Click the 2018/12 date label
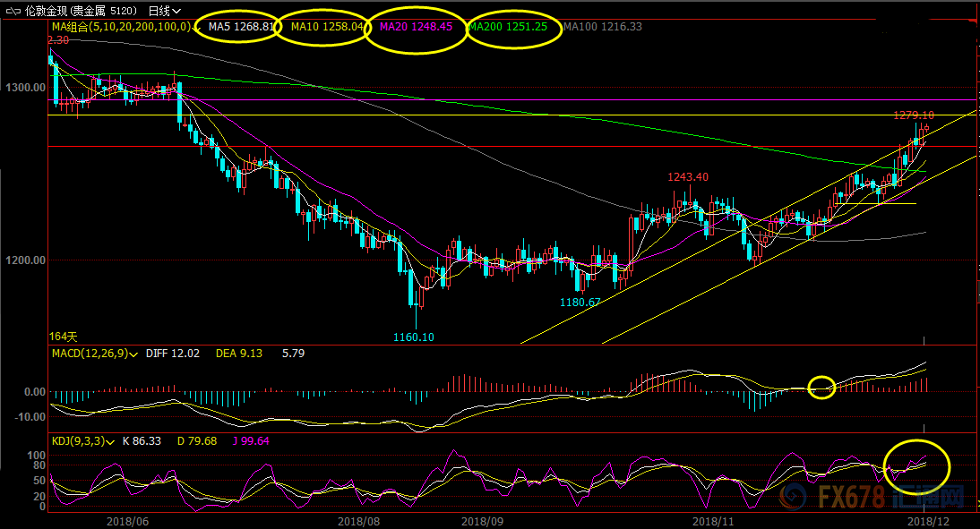The image size is (980, 529). point(928,522)
